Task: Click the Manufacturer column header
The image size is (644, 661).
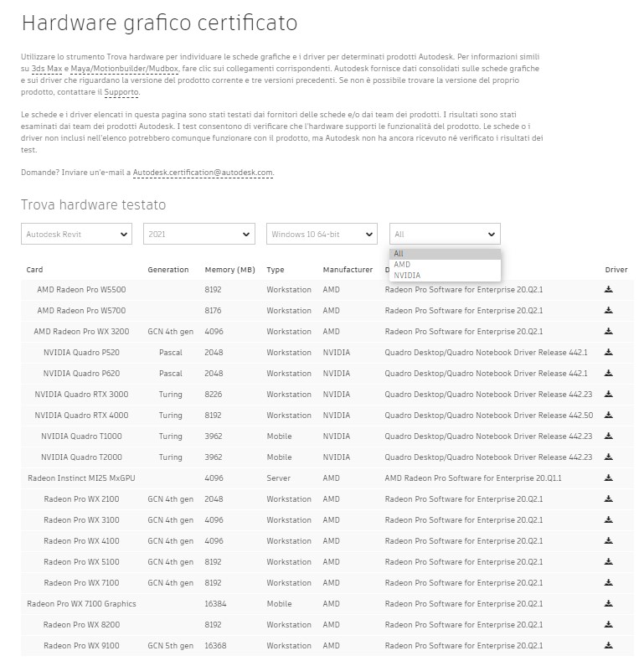Action: click(x=348, y=270)
